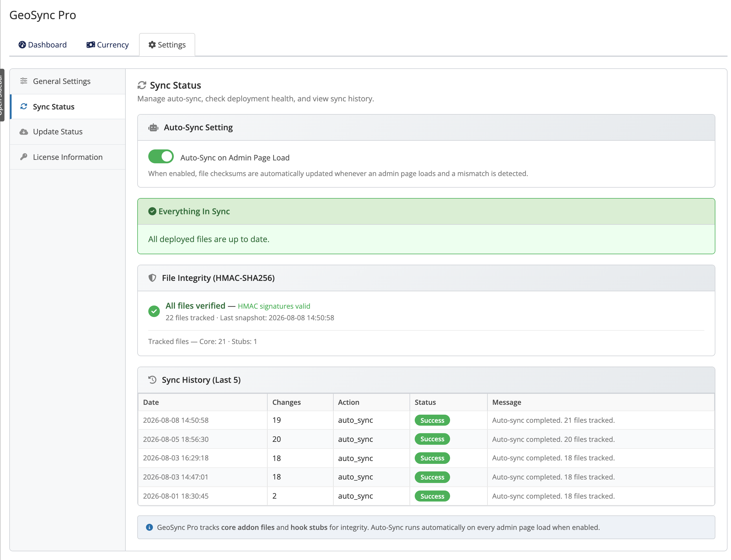Screen dimensions: 731x560
Task: Select Sync Status sidebar item
Action: (x=68, y=107)
